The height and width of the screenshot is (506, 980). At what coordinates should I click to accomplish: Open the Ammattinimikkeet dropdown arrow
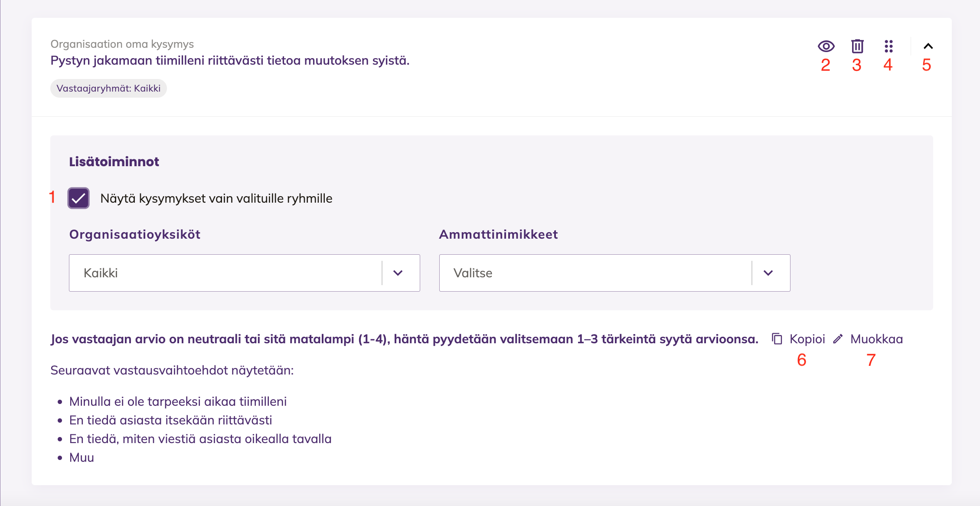pyautogui.click(x=768, y=273)
